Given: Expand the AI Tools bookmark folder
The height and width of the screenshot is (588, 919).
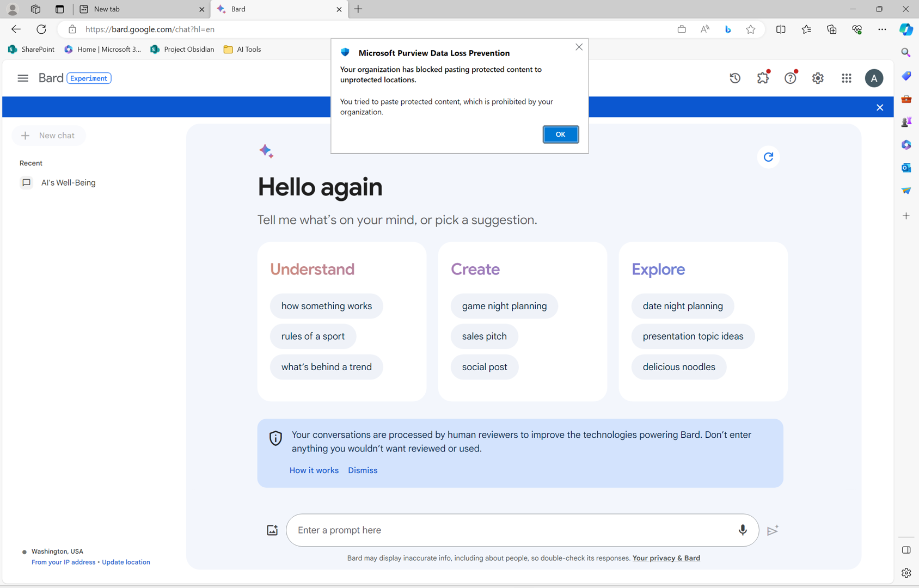Looking at the screenshot, I should pos(242,50).
